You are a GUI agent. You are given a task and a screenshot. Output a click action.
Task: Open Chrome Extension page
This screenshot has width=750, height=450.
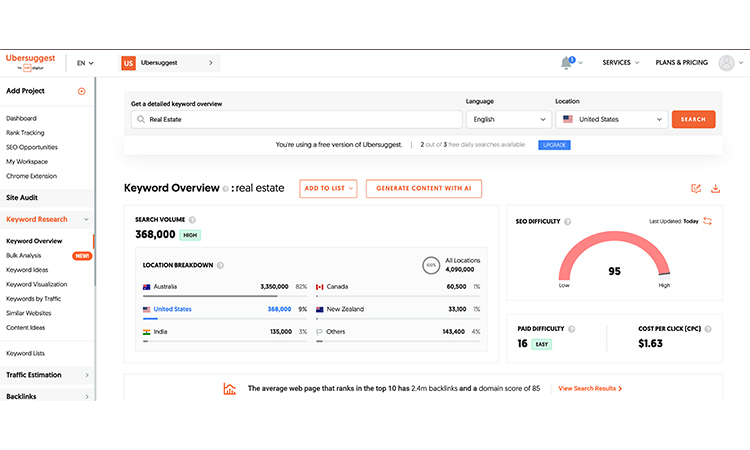31,176
